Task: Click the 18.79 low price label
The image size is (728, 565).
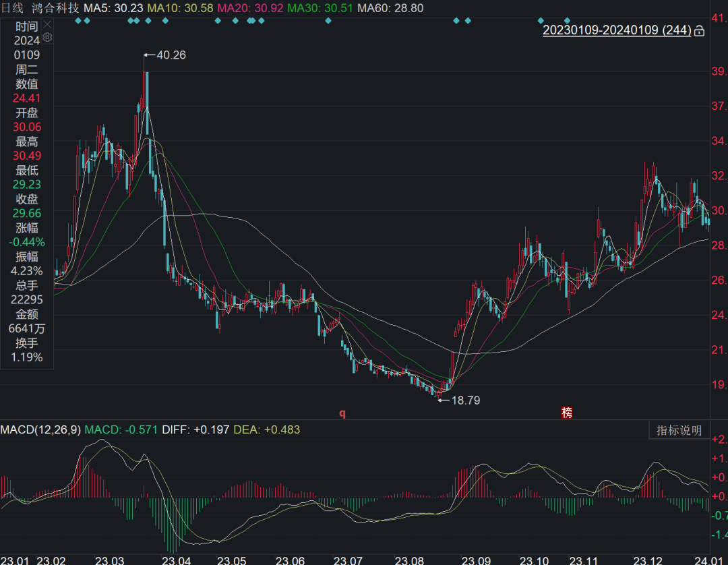Action: [466, 400]
